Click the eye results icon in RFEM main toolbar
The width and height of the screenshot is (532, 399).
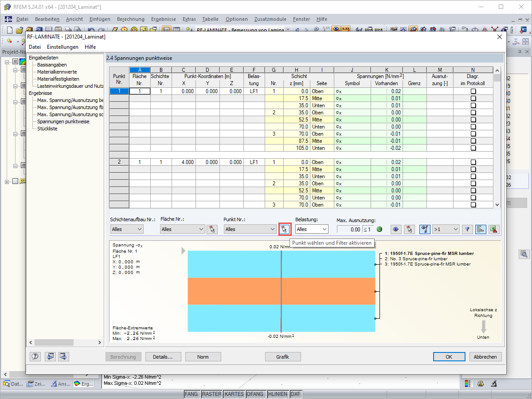coord(336,29)
